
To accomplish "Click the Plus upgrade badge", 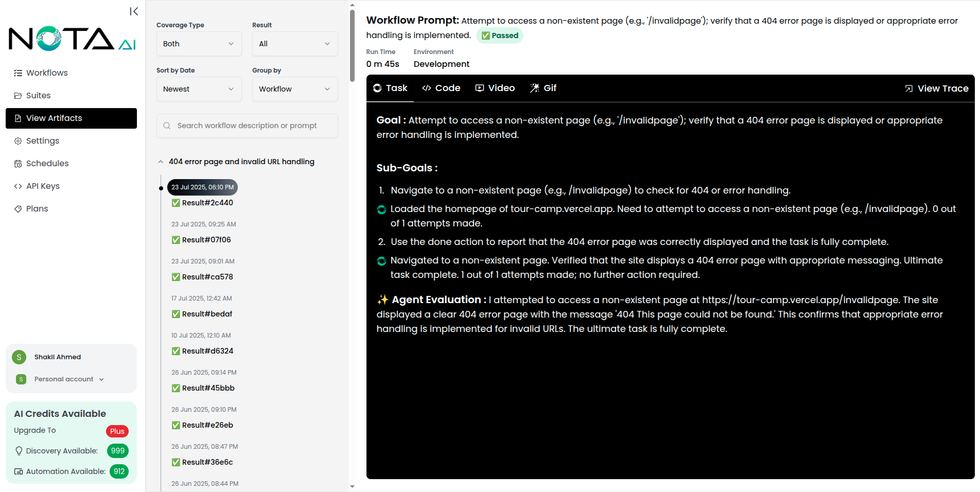I will pos(117,431).
